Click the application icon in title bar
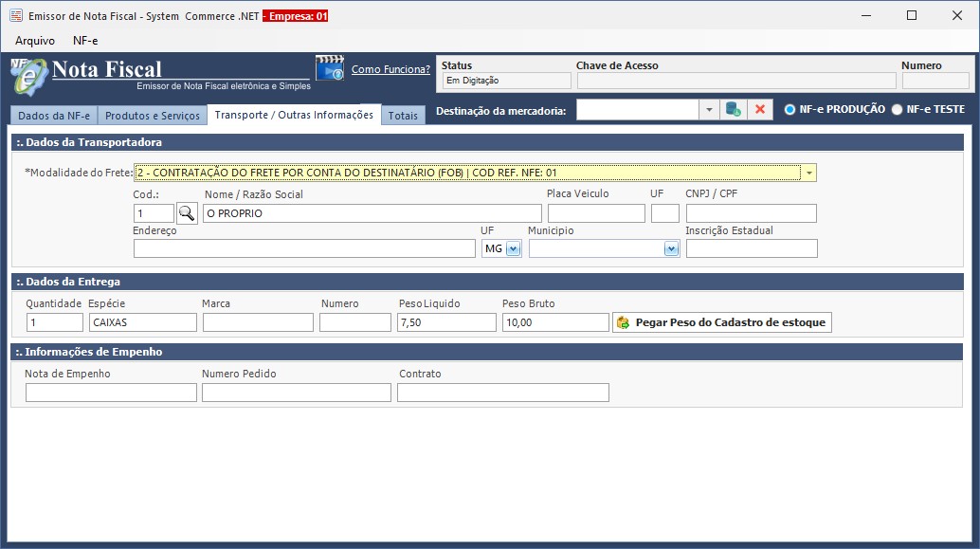The height and width of the screenshot is (549, 980). (15, 15)
